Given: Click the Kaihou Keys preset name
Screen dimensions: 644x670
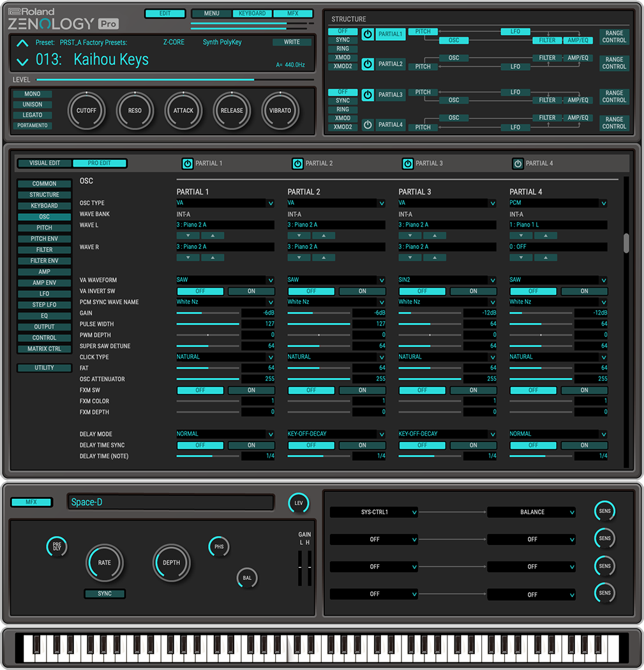Looking at the screenshot, I should click(111, 59).
